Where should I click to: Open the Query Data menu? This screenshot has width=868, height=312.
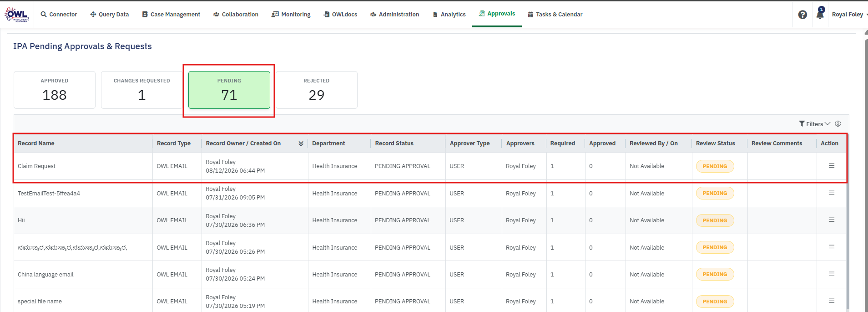coord(110,15)
